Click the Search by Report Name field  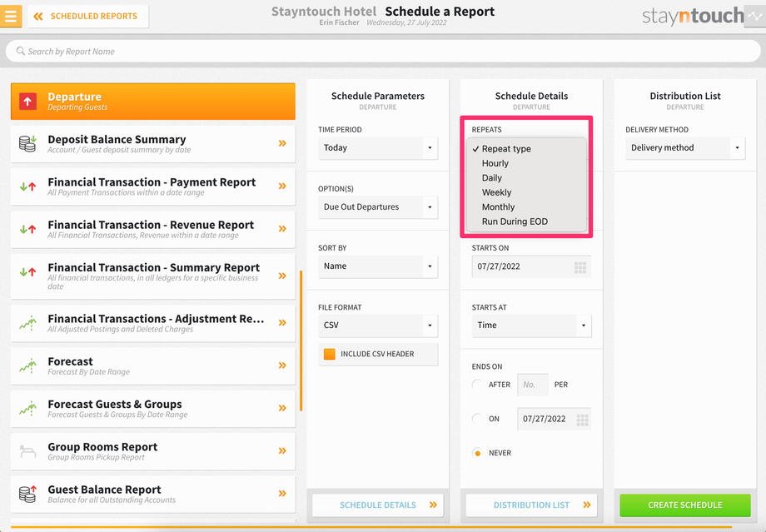[x=383, y=51]
